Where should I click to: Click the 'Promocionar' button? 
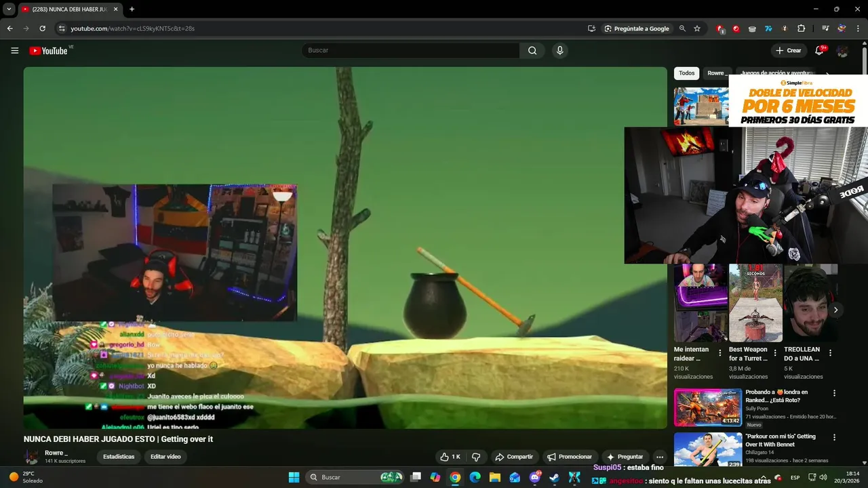tap(570, 457)
